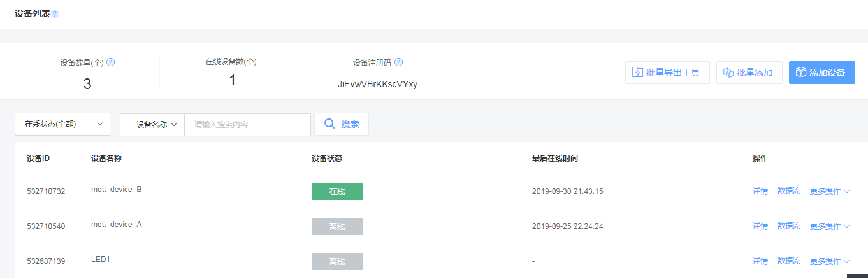Click the registration code JiEvwVBrKKscVYxy
This screenshot has height=278, width=868.
(377, 84)
